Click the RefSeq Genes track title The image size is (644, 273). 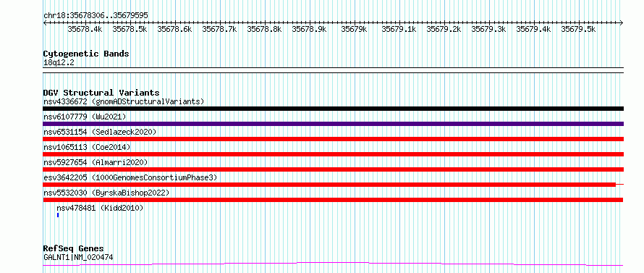coord(74,249)
